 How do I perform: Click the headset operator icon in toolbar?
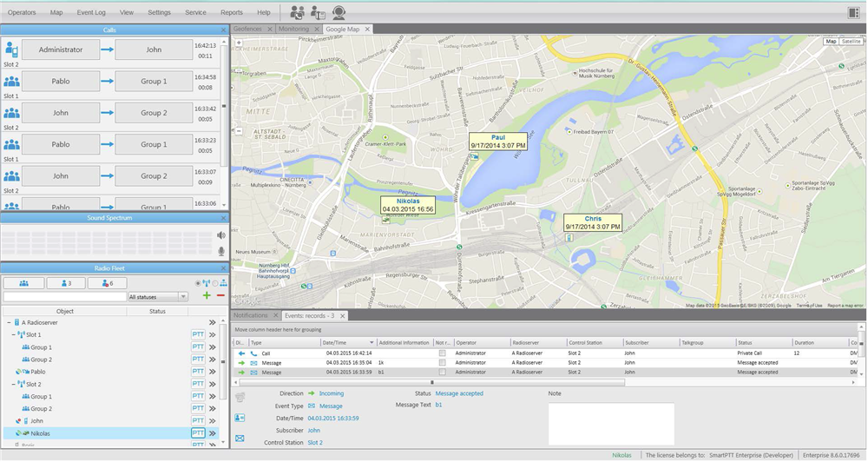(339, 12)
